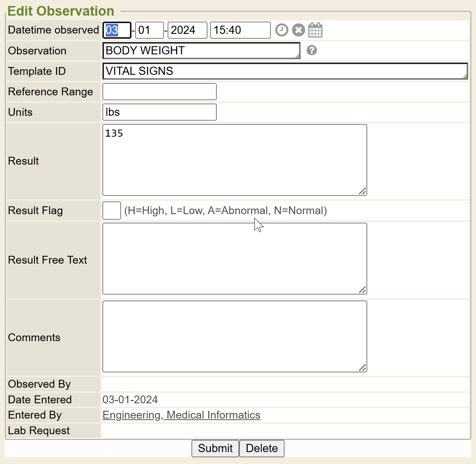This screenshot has height=464, width=476.
Task: Click the day field showing 01
Action: point(149,30)
